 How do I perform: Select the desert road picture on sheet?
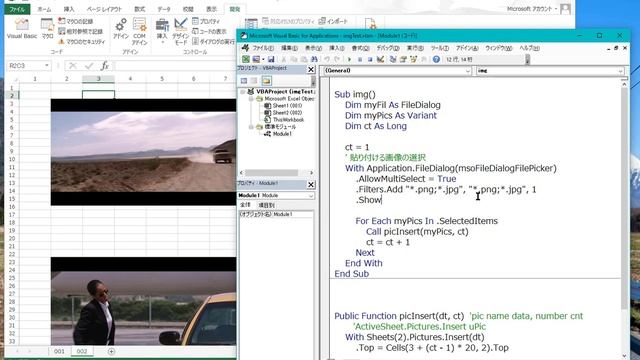pos(143,152)
